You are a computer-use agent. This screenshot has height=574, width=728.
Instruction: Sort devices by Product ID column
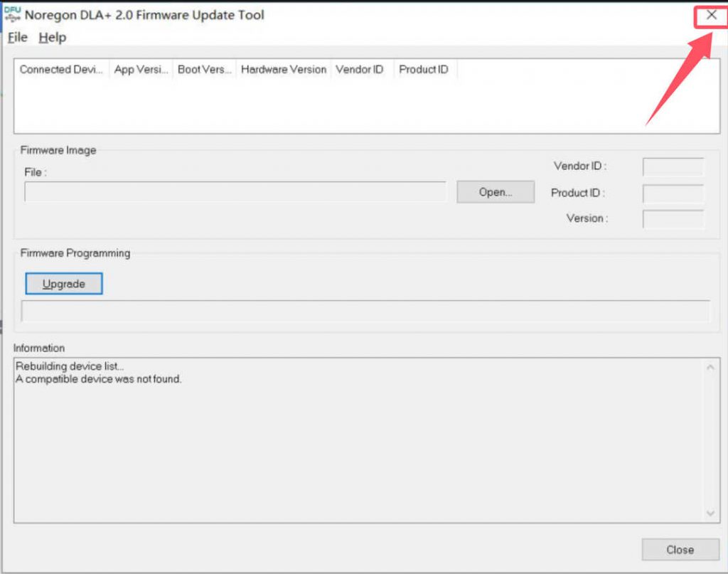[x=423, y=69]
